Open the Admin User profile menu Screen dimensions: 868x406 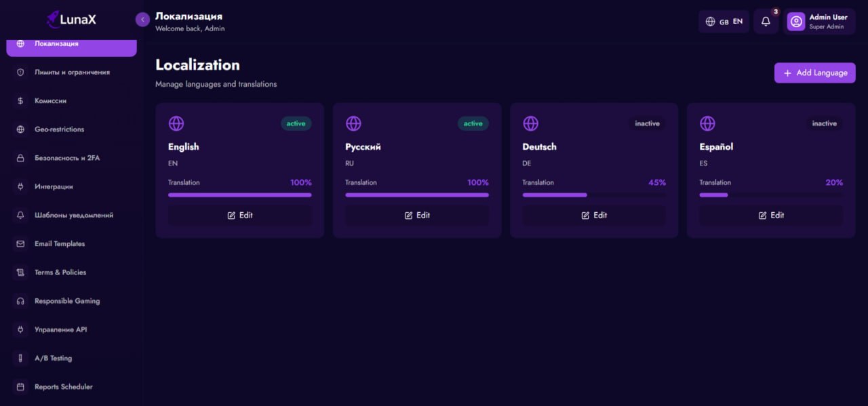819,22
